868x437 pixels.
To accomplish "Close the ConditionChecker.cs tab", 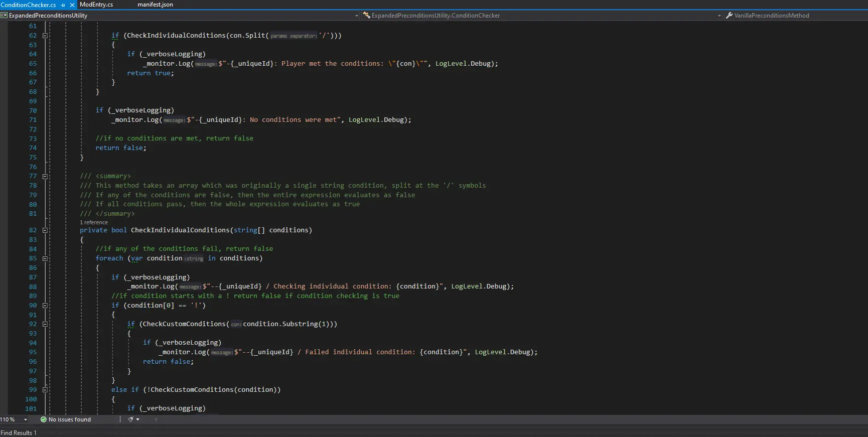I will pos(72,5).
